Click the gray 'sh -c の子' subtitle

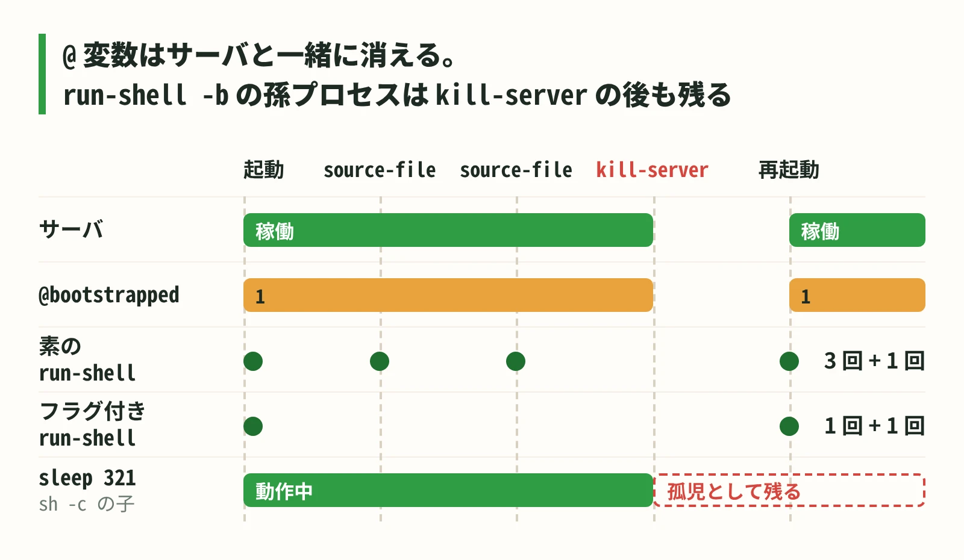pyautogui.click(x=87, y=503)
